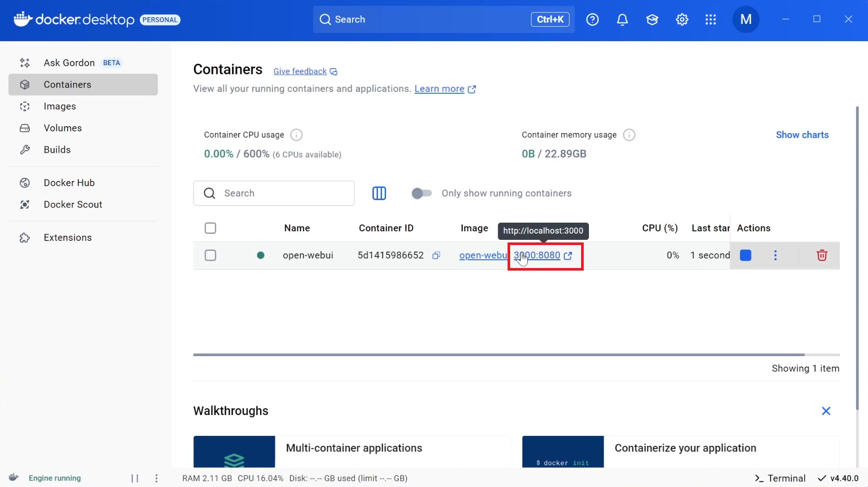Image resolution: width=868 pixels, height=487 pixels.
Task: Click the help question mark icon
Action: point(592,20)
